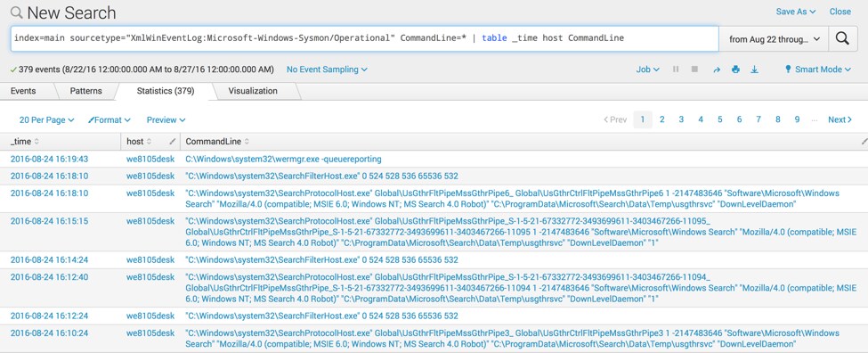Share the search job
The image size is (868, 353).
pos(717,70)
